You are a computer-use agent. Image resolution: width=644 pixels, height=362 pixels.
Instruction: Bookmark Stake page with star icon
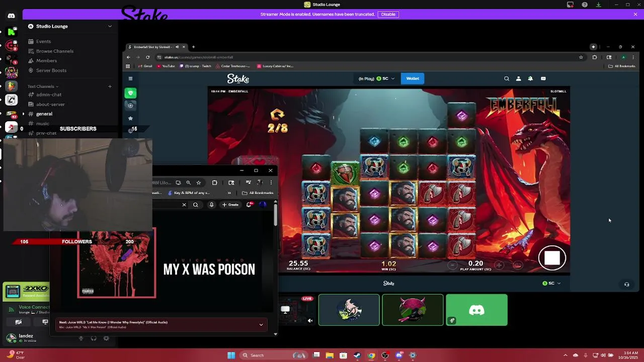[x=581, y=57]
